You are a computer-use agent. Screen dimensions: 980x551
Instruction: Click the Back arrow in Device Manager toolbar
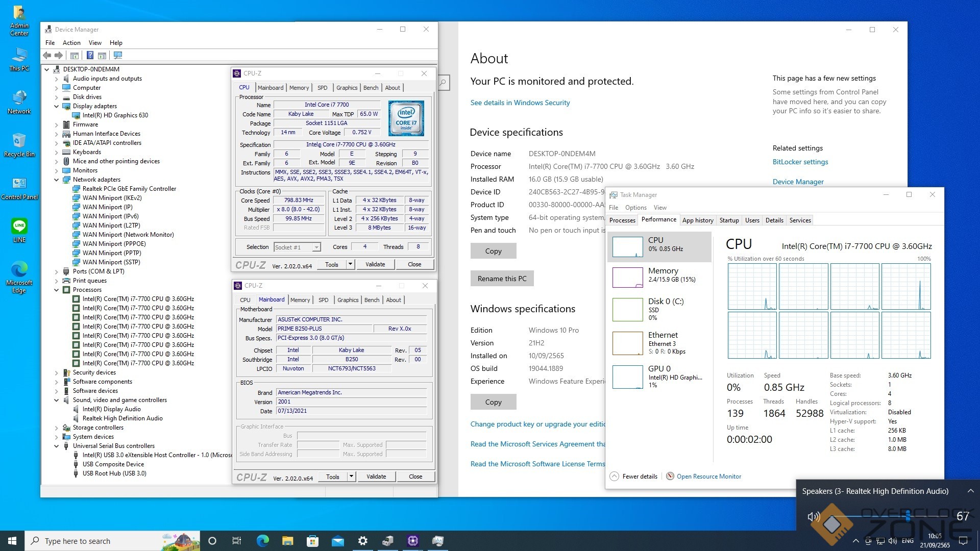47,55
